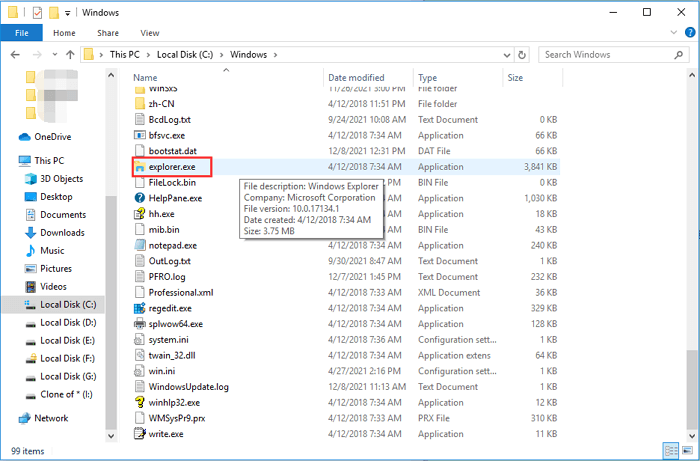Expand the ribbon chevron
The image size is (700, 461).
[674, 33]
